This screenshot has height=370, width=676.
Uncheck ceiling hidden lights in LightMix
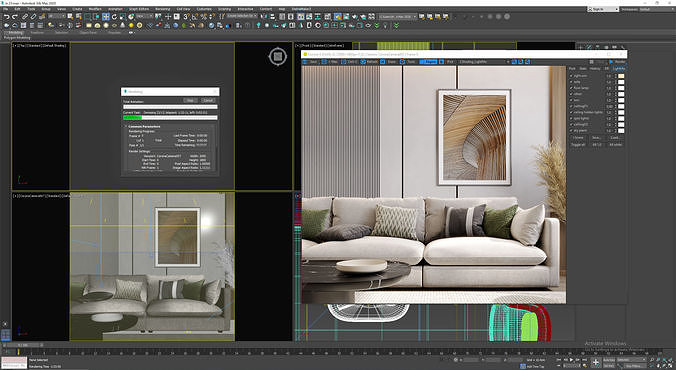[x=572, y=113]
